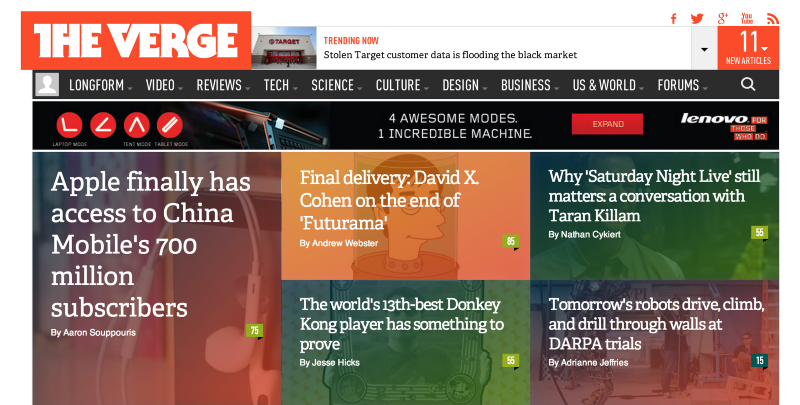
Task: Click the 85 comments badge on Futurama story
Action: [x=511, y=241]
